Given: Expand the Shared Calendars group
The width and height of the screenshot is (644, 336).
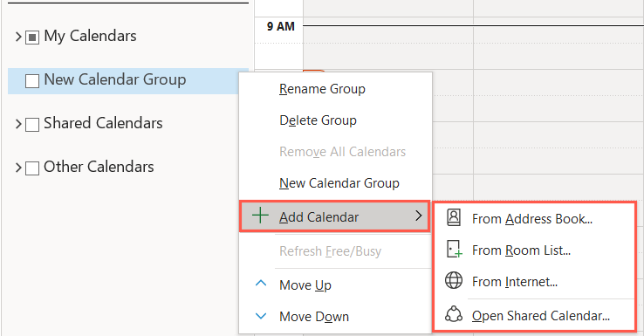Looking at the screenshot, I should pyautogui.click(x=18, y=124).
